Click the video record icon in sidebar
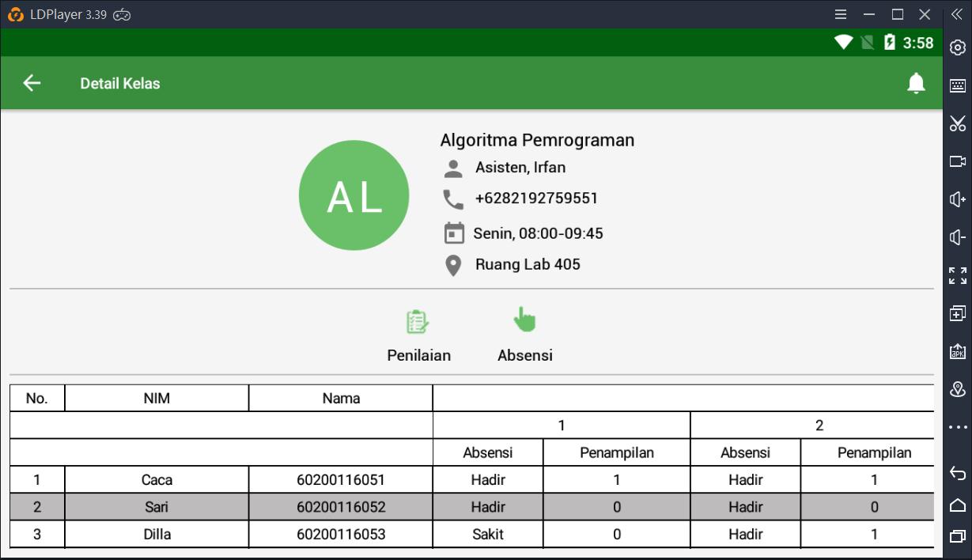This screenshot has width=972, height=560. 957,161
